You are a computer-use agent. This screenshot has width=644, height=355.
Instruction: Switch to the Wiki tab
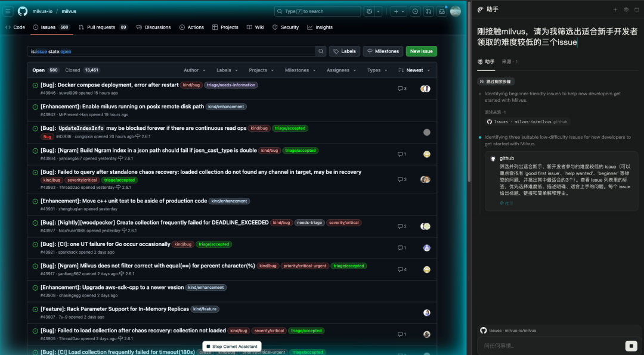click(x=255, y=27)
